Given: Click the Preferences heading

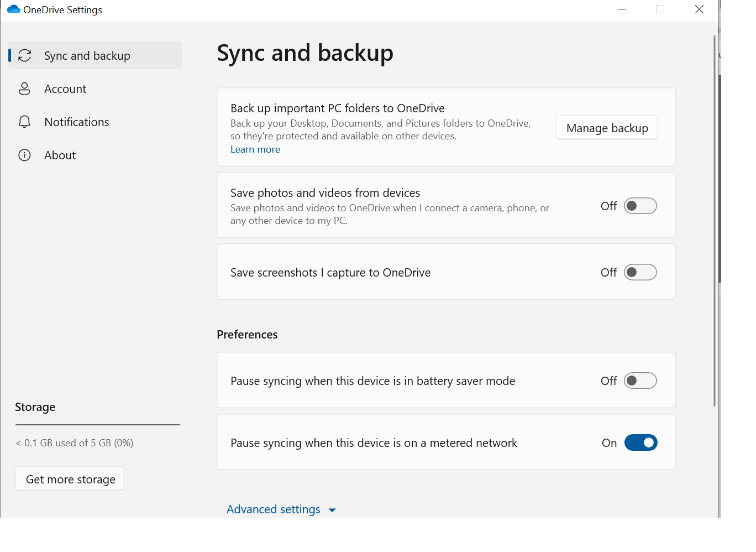Looking at the screenshot, I should (x=247, y=335).
